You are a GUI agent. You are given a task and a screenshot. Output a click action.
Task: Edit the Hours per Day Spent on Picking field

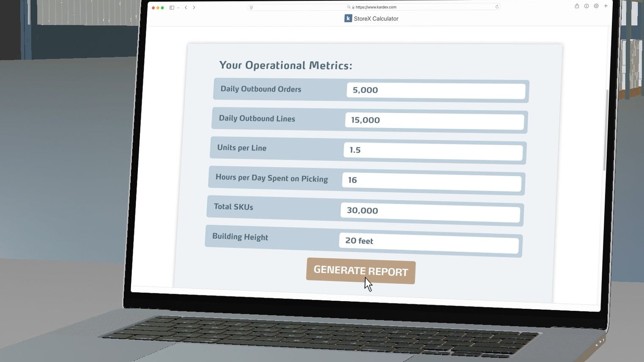[431, 182]
